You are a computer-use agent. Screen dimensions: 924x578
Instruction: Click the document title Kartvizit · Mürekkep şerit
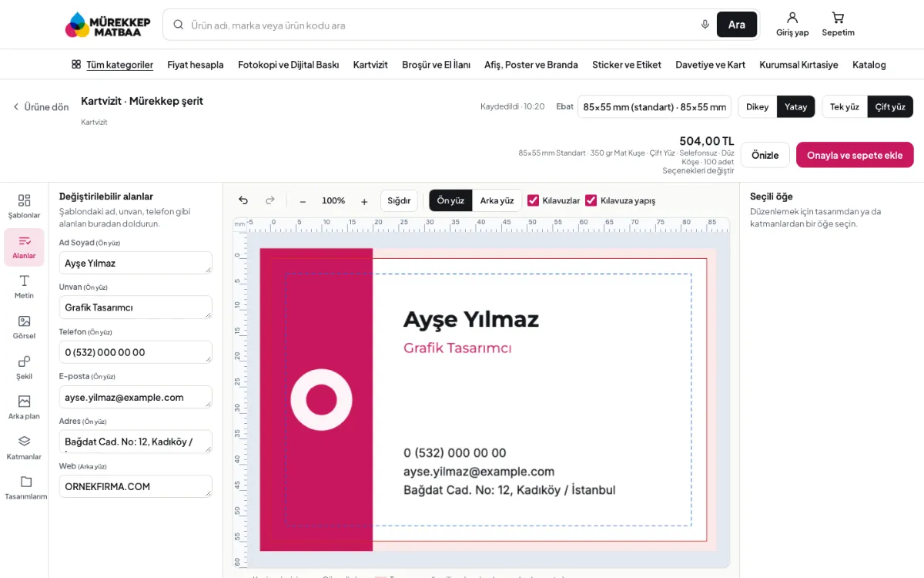point(142,101)
